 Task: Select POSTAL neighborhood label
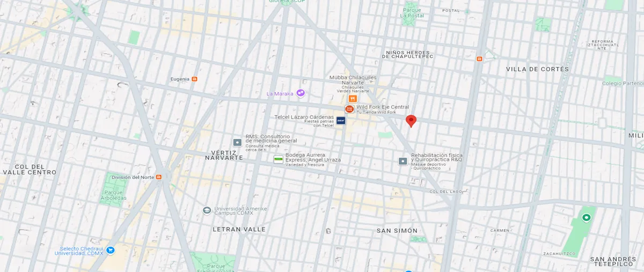click(x=451, y=10)
